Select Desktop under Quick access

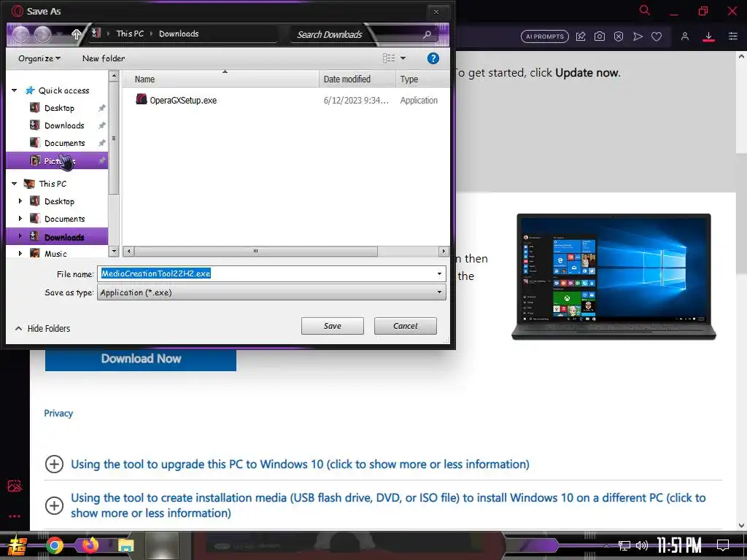[59, 108]
